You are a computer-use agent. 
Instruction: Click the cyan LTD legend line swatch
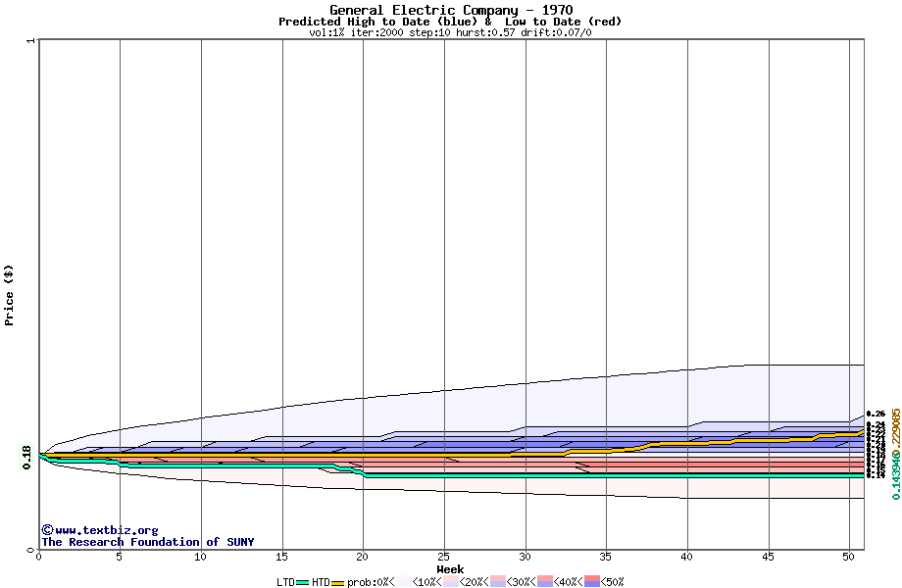tap(302, 583)
